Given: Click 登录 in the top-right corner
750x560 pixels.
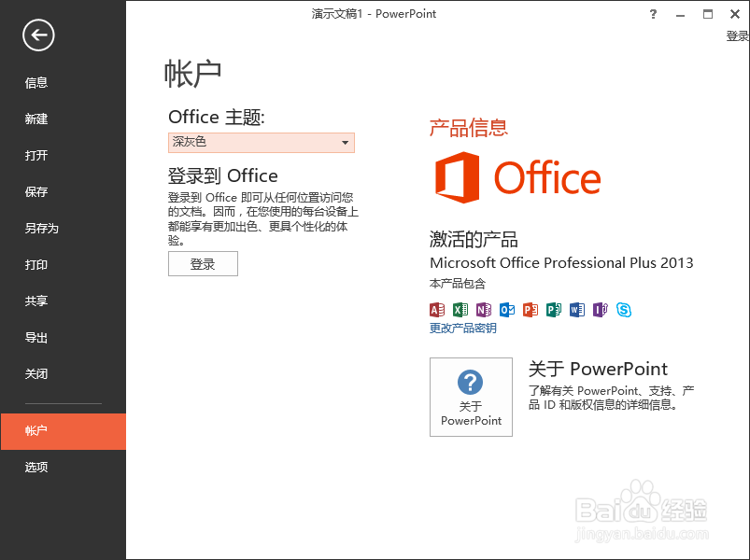Looking at the screenshot, I should [x=737, y=35].
